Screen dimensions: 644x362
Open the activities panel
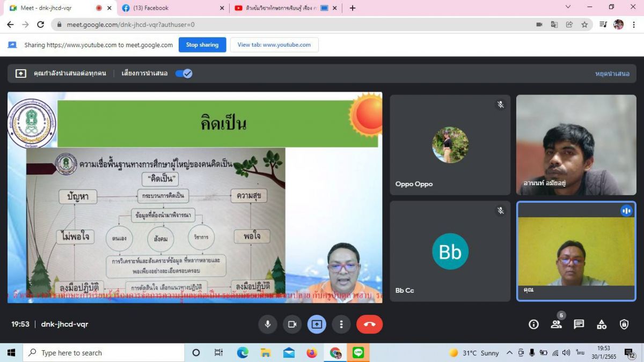pos(602,324)
